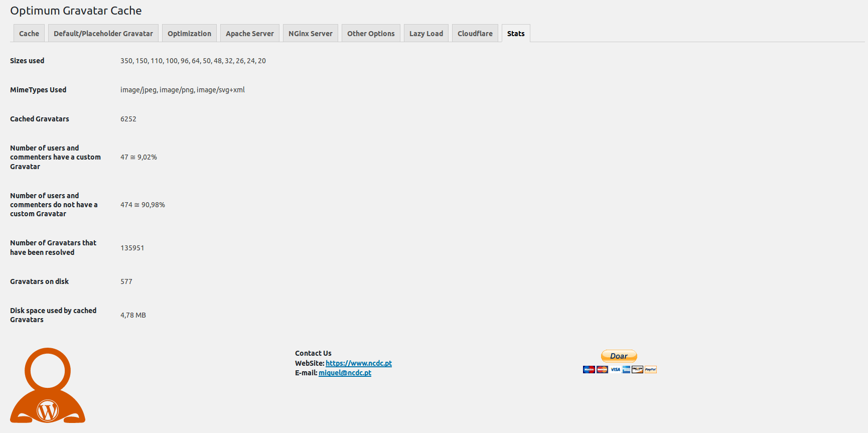The image size is (868, 433).
Task: Click the resolved Gravatars value 135951
Action: pos(132,248)
